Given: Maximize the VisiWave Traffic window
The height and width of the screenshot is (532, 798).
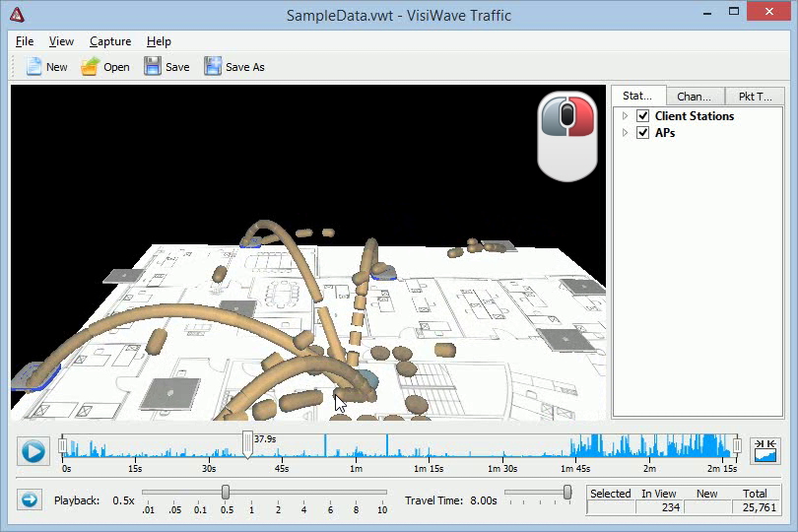Looking at the screenshot, I should click(733, 12).
